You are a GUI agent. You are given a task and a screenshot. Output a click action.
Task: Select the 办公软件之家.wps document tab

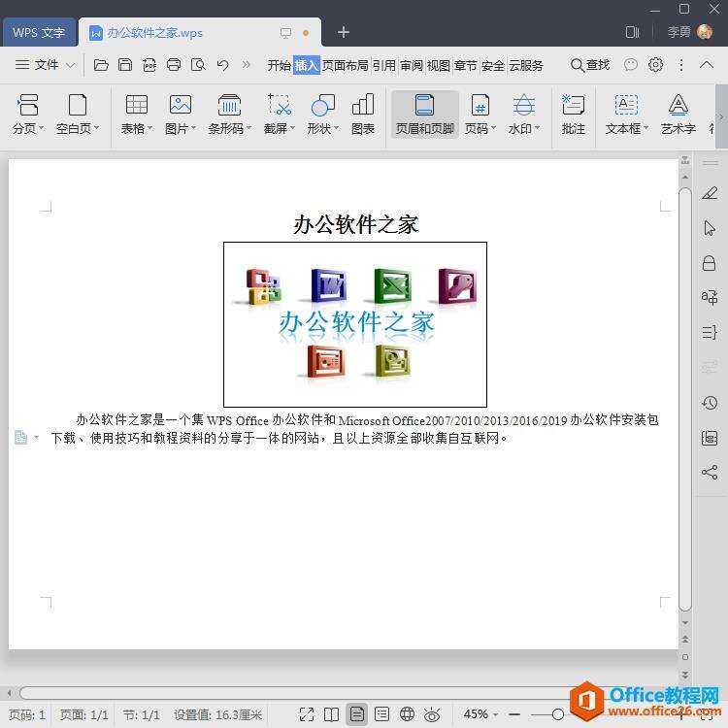pos(200,32)
